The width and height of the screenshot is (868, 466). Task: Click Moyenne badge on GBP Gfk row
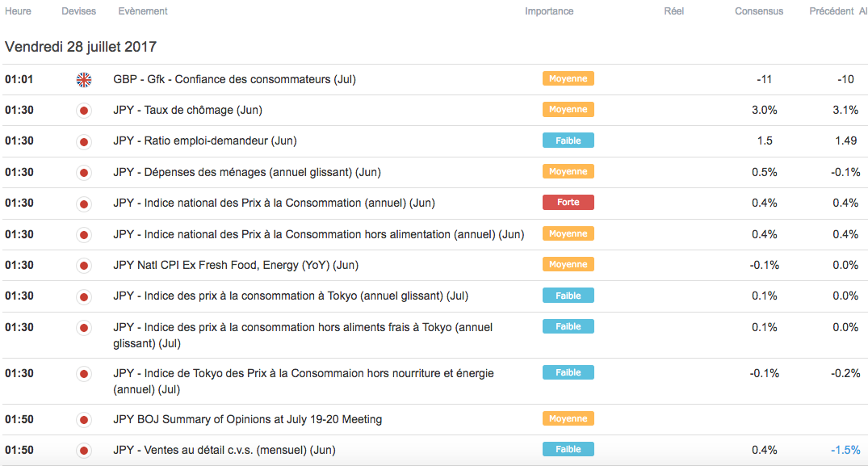568,78
